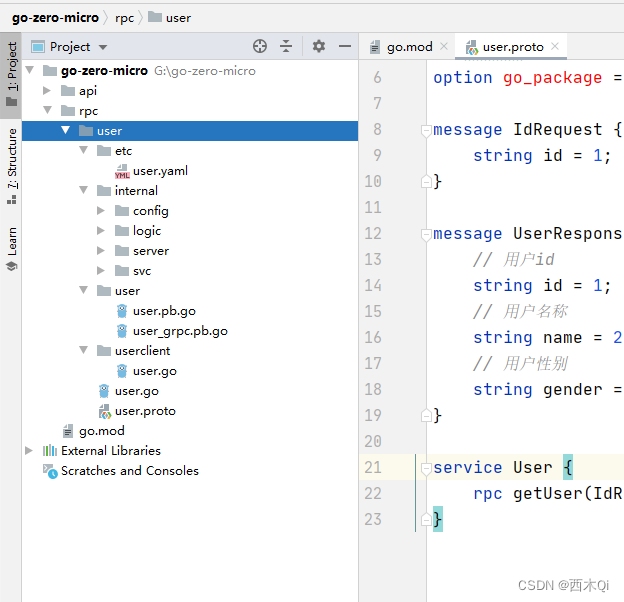This screenshot has height=602, width=624.
Task: Expand the api folder
Action: (x=47, y=91)
